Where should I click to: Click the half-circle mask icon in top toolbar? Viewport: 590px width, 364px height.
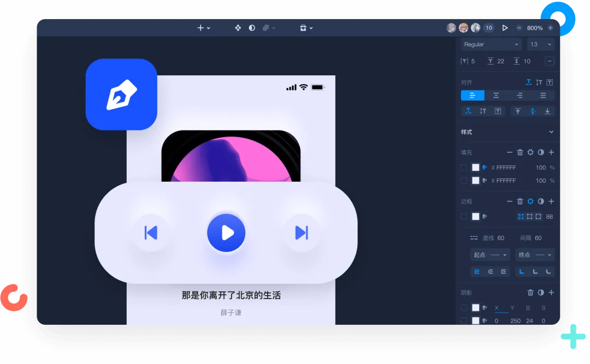252,28
